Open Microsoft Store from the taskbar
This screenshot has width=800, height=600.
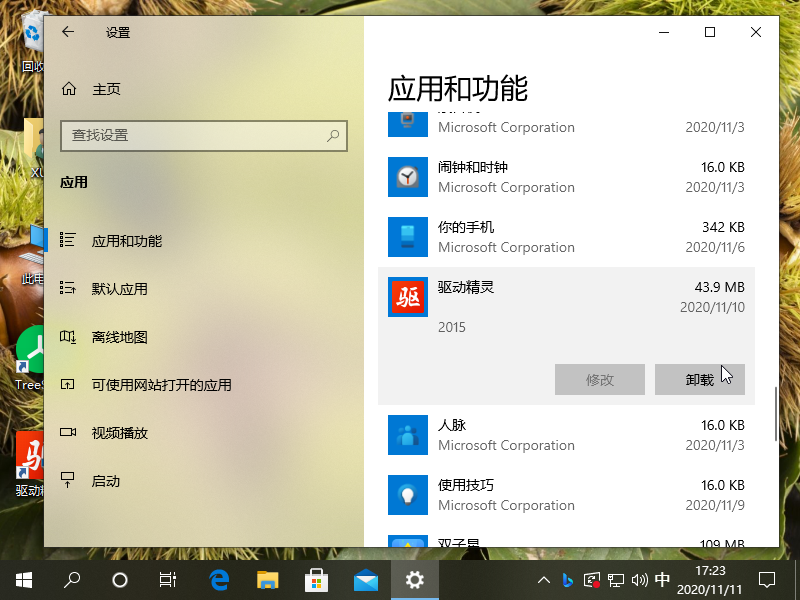317,580
